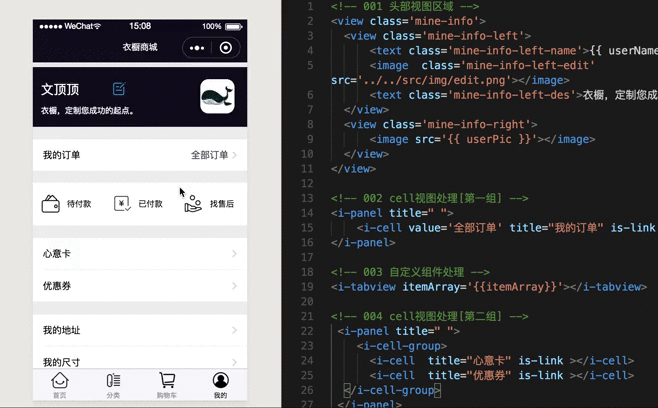
Task: Switch to the 购物车 cart tab
Action: pos(167,385)
